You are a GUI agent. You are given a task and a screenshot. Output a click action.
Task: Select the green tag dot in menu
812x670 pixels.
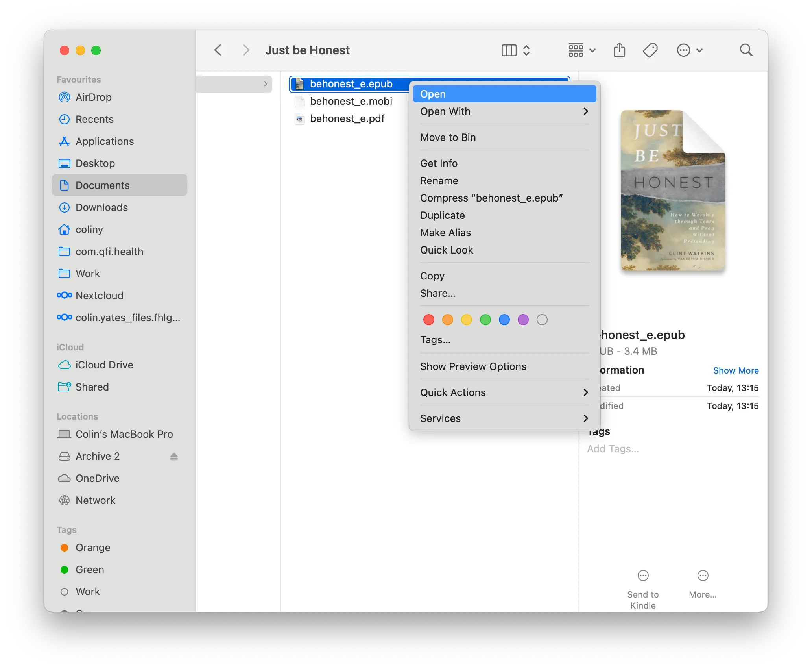point(485,320)
